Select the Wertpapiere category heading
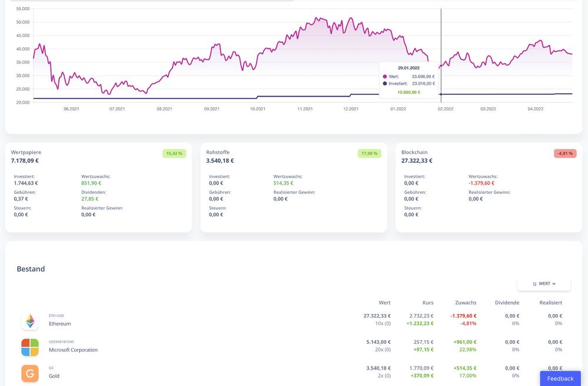 point(26,152)
